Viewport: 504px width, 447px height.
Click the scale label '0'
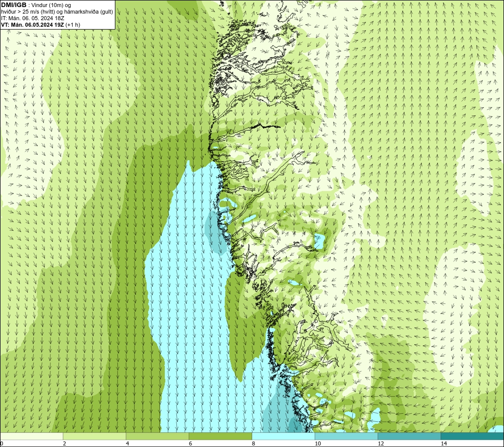click(x=2, y=443)
